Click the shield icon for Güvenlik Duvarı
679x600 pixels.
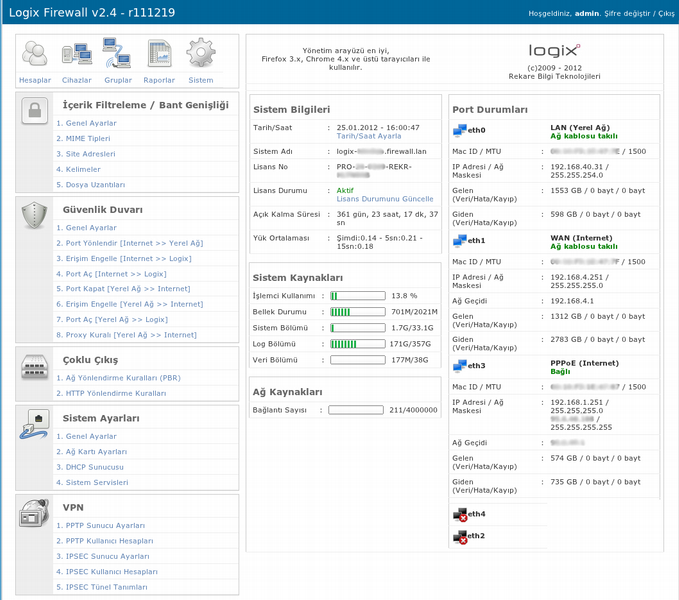pos(35,215)
